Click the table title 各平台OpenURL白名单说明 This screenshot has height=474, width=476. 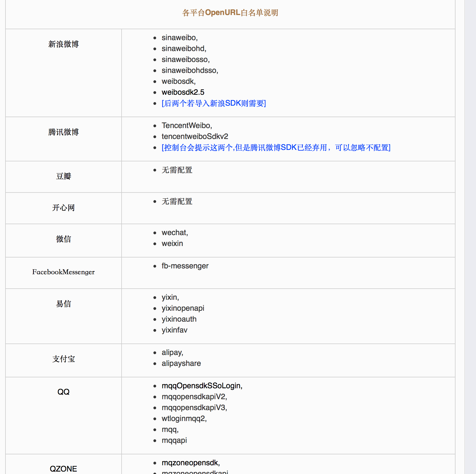[230, 13]
